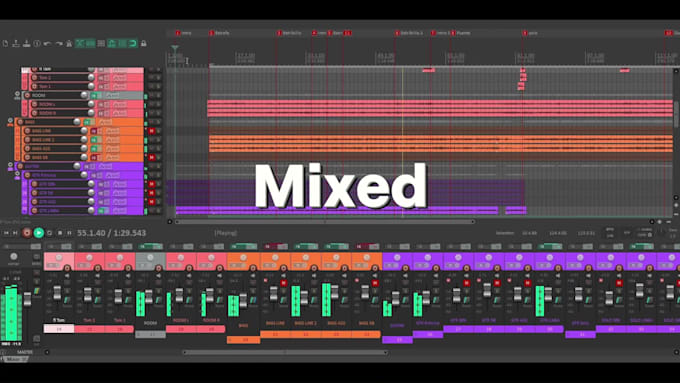This screenshot has width=680, height=383.
Task: Click the Tom 1 label in mixer
Action: tap(119, 320)
